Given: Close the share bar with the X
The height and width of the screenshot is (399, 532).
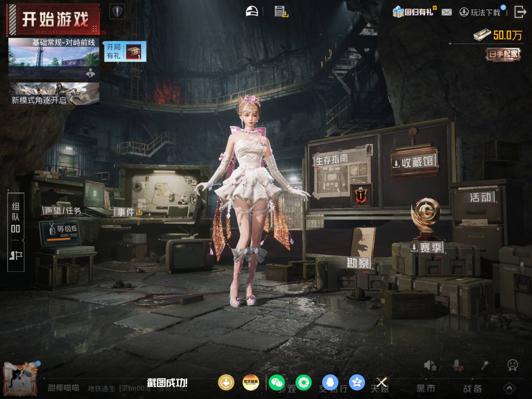Looking at the screenshot, I should point(382,383).
